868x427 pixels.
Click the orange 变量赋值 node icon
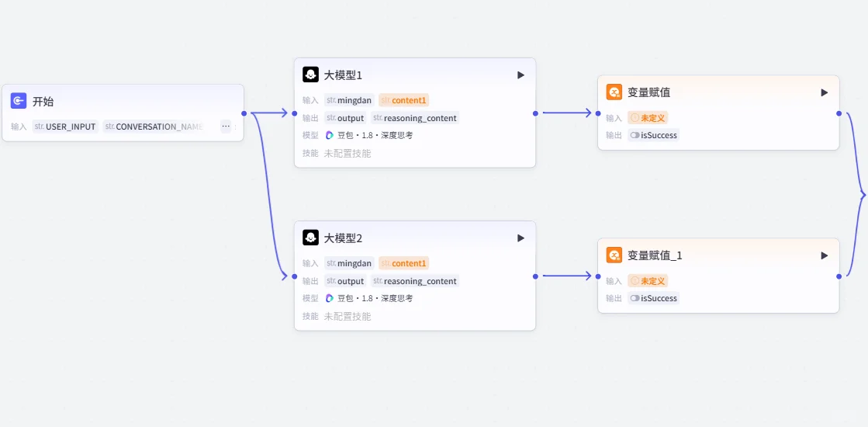614,92
